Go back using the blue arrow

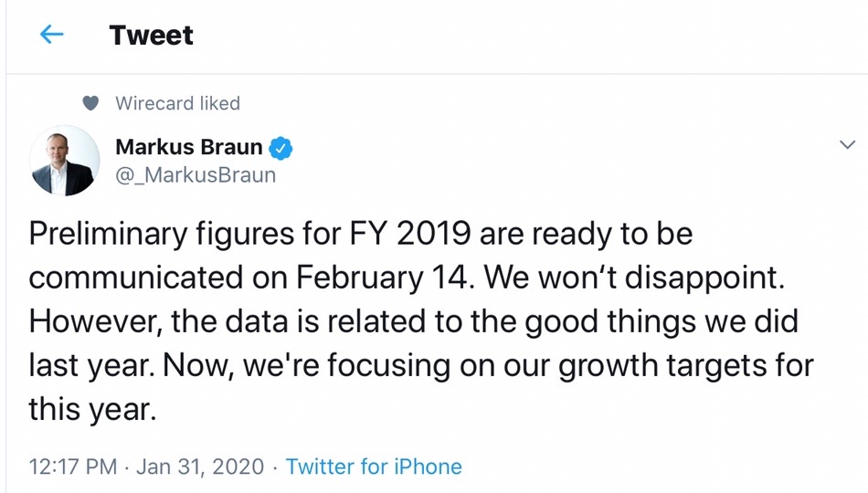click(x=52, y=36)
